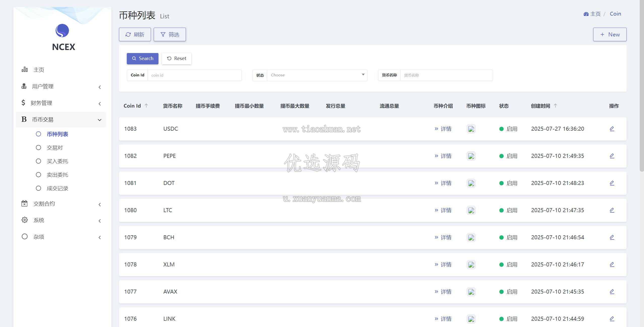Click the 交割合约 calendar icon
644x327 pixels.
(24, 203)
